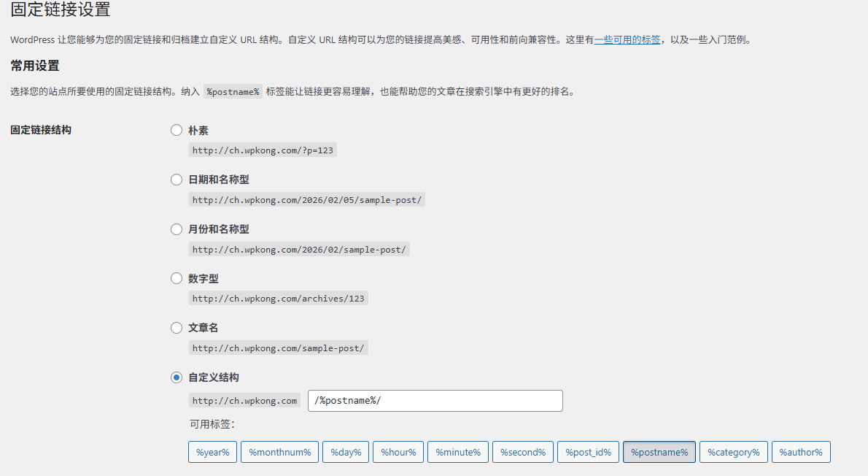This screenshot has height=476, width=868.
Task: Select the 自定义结构 radio button
Action: tap(176, 377)
